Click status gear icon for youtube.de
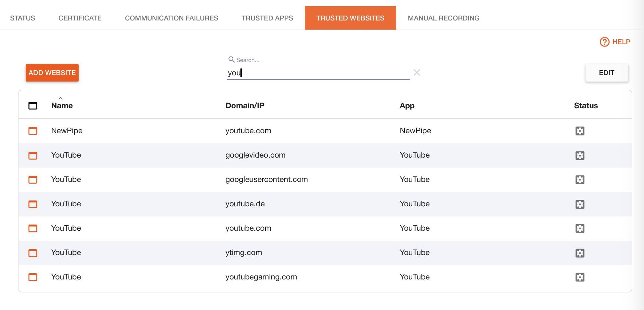 coord(580,204)
